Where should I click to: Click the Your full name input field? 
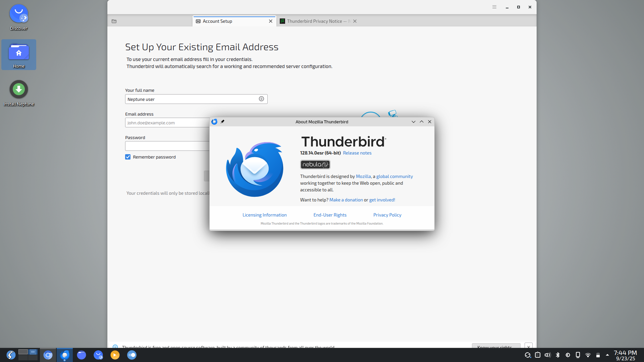(191, 99)
